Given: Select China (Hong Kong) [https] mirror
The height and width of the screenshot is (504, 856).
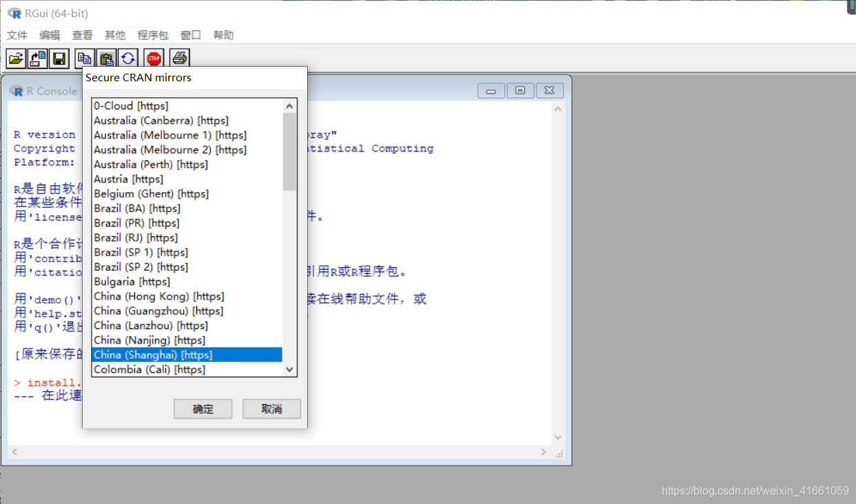Looking at the screenshot, I should point(187,296).
